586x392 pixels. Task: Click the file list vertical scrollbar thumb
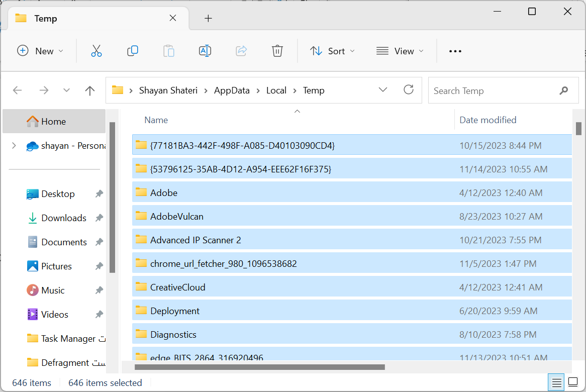coord(578,129)
